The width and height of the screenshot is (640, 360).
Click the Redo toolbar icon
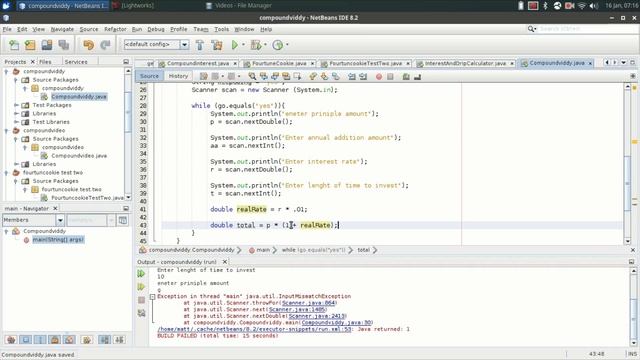[x=105, y=45]
